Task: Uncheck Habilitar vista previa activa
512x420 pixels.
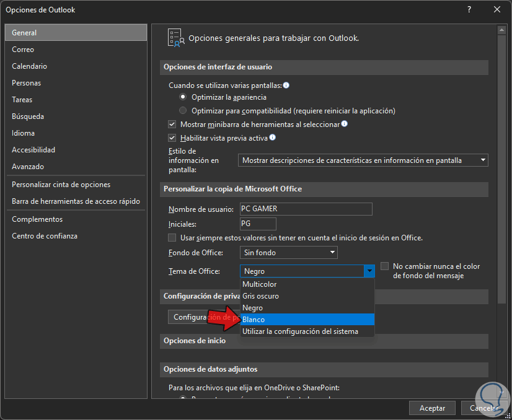Action: 172,138
